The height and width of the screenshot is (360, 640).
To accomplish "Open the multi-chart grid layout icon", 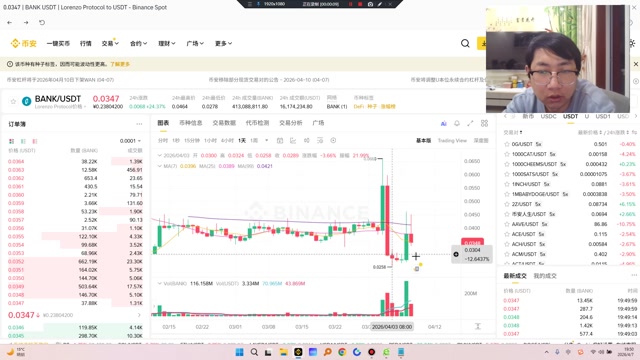I will point(484,123).
